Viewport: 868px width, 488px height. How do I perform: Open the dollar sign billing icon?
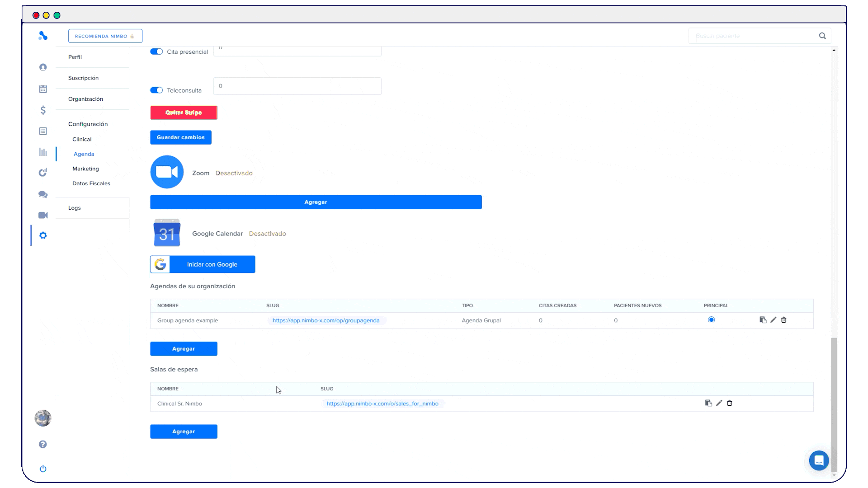[43, 110]
